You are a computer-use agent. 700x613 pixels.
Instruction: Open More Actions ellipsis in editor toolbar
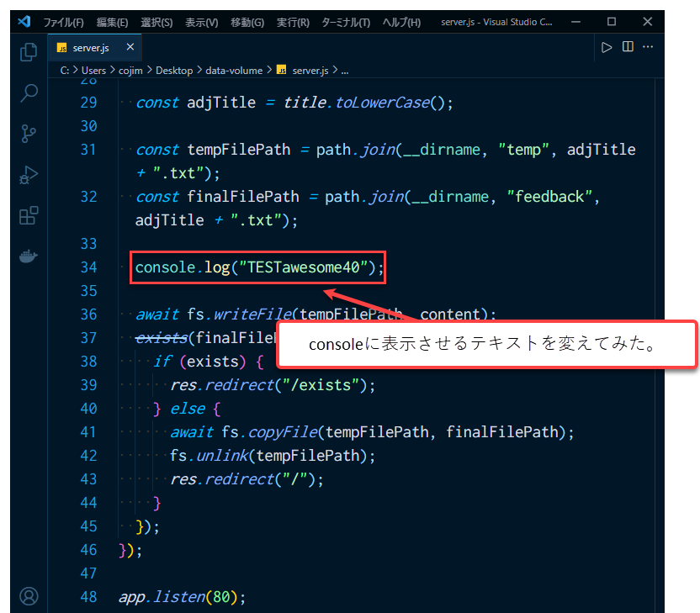tap(648, 47)
